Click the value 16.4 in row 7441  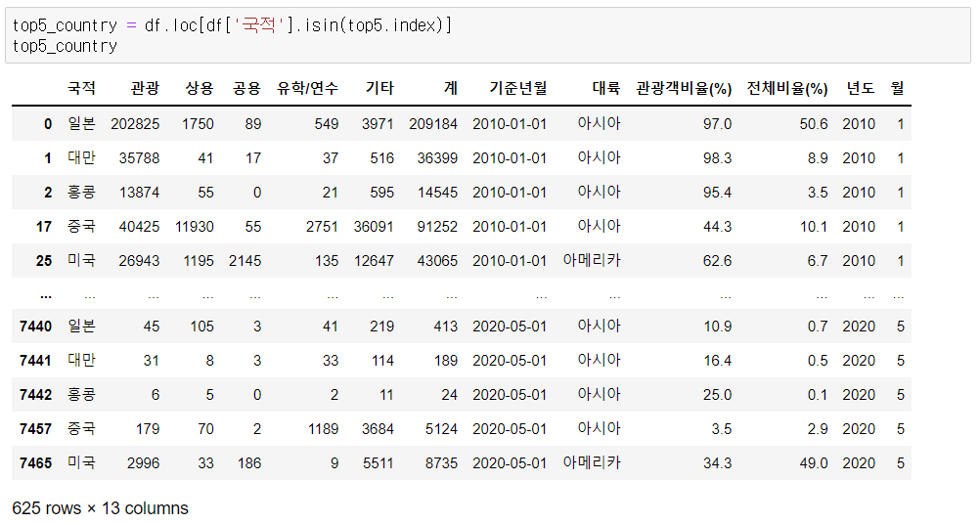[x=718, y=361]
